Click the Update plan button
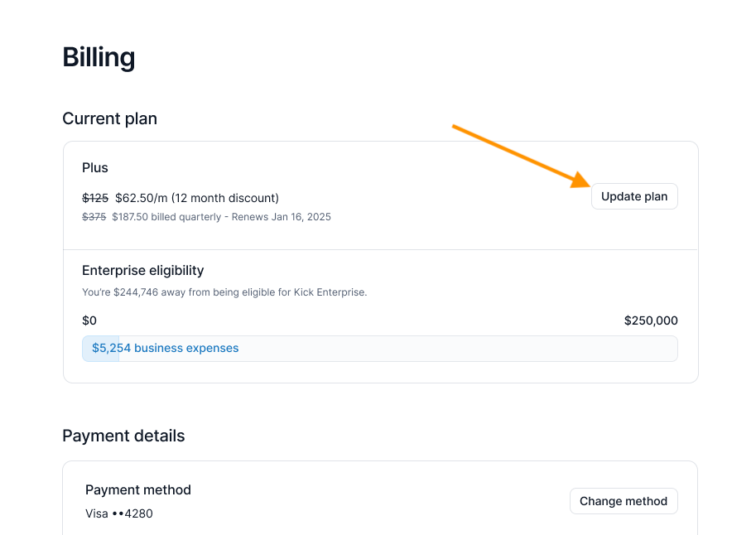 [633, 196]
